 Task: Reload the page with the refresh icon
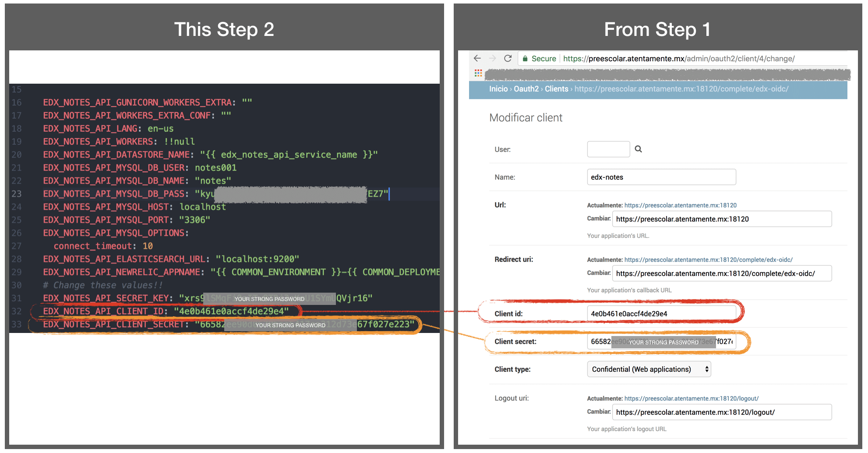[508, 58]
